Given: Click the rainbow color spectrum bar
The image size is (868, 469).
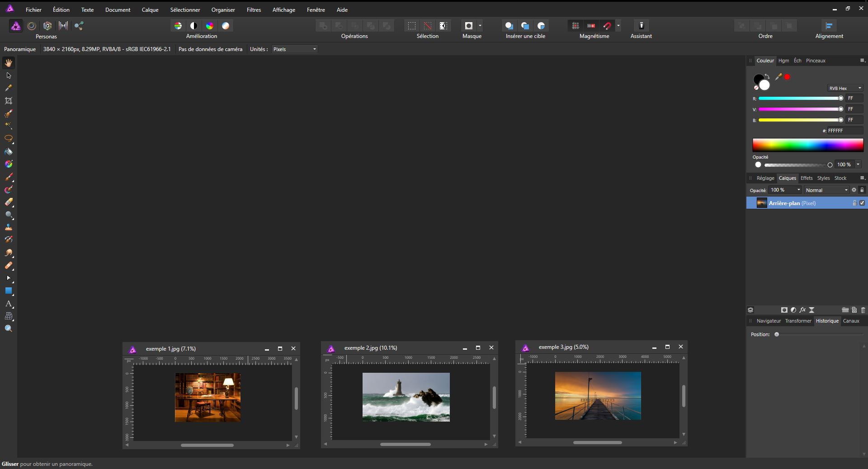Looking at the screenshot, I should point(807,145).
